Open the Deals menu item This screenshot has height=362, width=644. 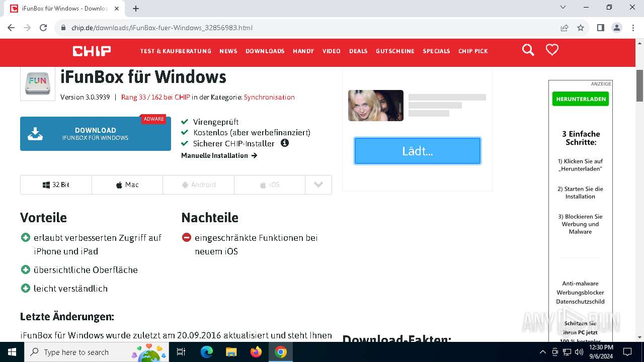[358, 51]
